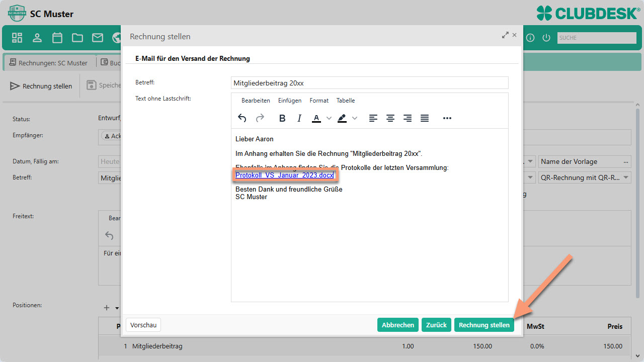The width and height of the screenshot is (644, 362).
Task: Click the SUCHE search field
Action: pyautogui.click(x=597, y=38)
